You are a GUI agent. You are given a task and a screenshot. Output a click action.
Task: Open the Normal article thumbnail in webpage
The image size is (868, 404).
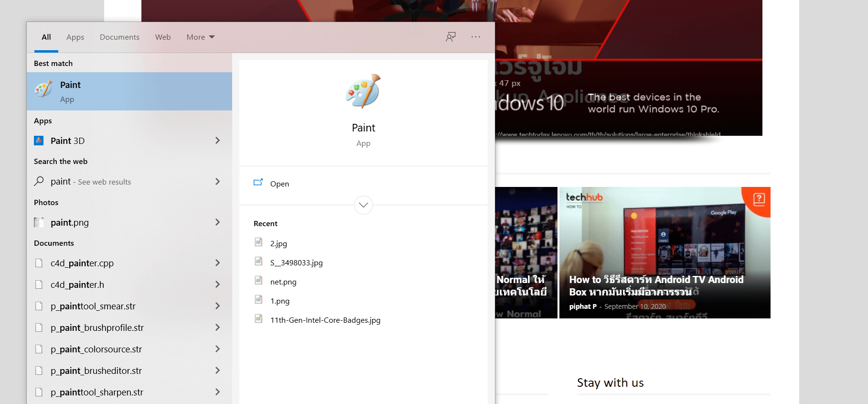coord(526,252)
